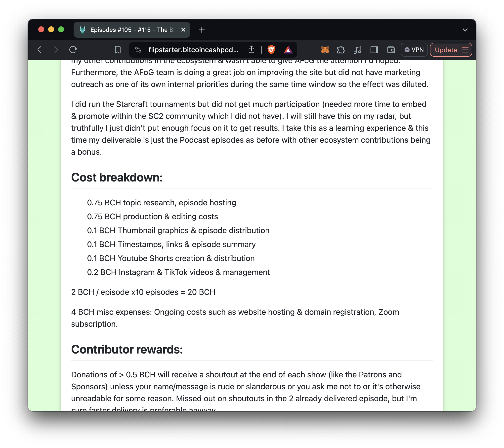Screen dimensions: 504x448
Task: Click the Contributor rewards heading
Action: point(127,350)
